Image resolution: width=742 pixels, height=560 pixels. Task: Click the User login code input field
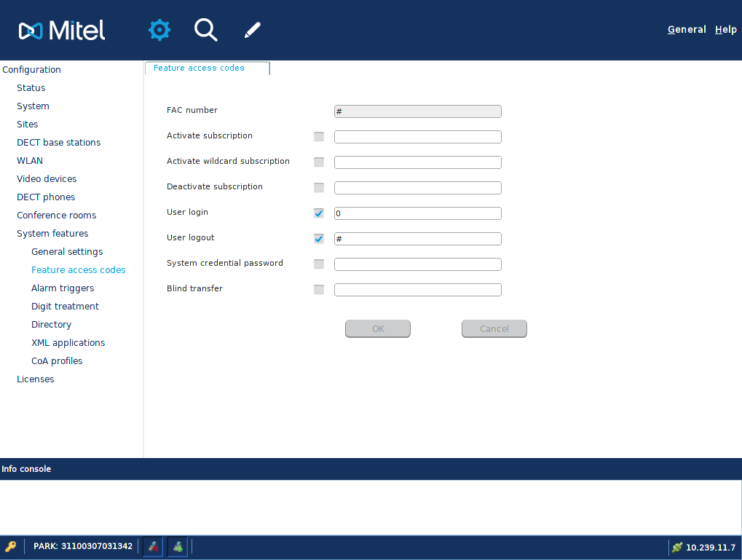pyautogui.click(x=417, y=213)
